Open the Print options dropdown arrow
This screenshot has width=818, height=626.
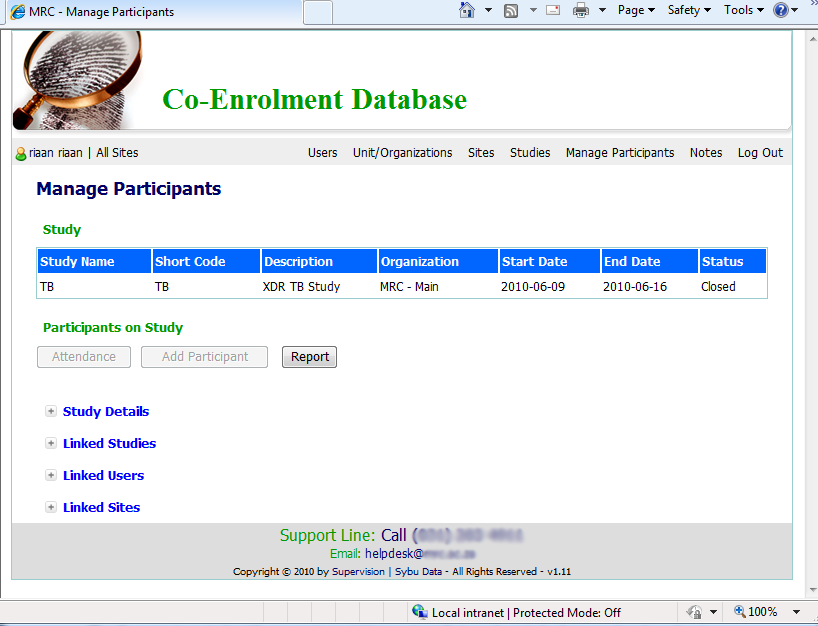[602, 10]
